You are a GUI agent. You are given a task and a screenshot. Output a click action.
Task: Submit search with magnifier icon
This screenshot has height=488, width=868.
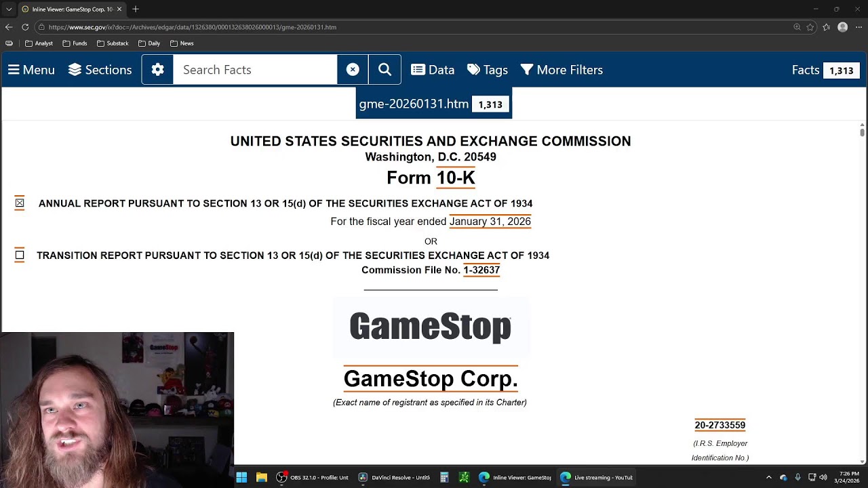pos(384,70)
